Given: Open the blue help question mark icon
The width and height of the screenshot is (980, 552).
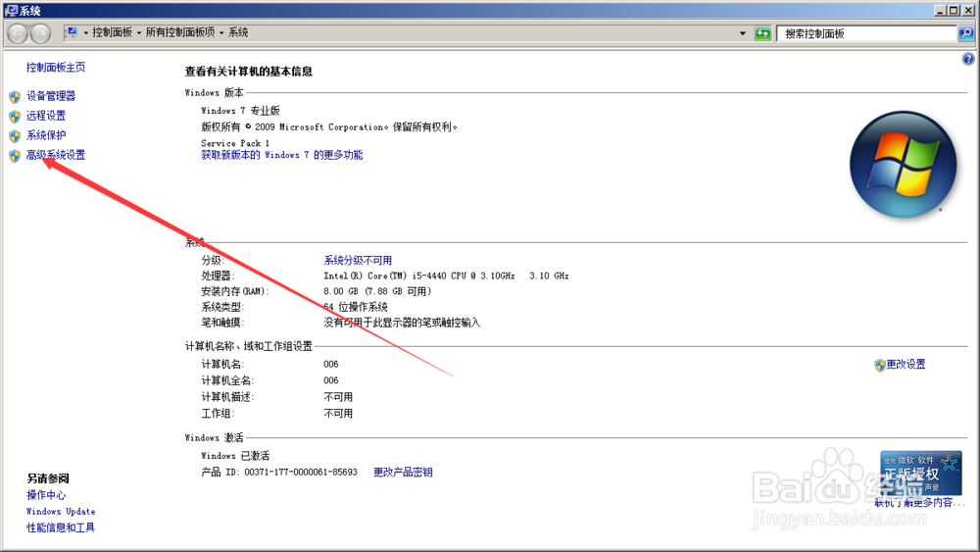Looking at the screenshot, I should tap(968, 59).
